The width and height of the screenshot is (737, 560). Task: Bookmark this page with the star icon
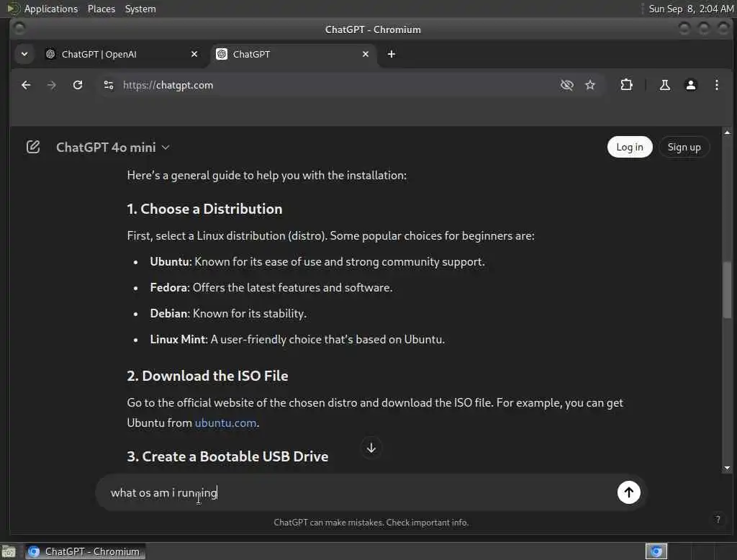[590, 85]
